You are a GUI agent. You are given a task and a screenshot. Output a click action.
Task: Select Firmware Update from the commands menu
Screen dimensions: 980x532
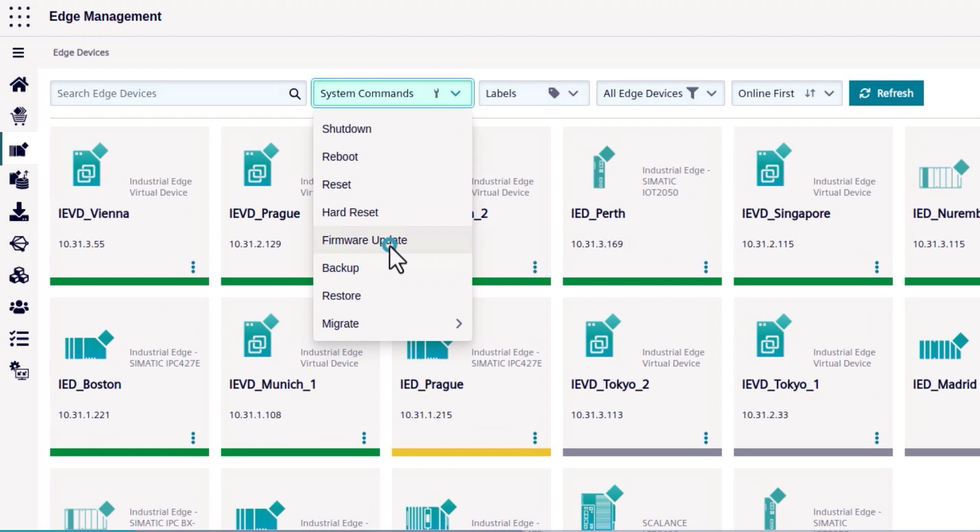pyautogui.click(x=364, y=240)
